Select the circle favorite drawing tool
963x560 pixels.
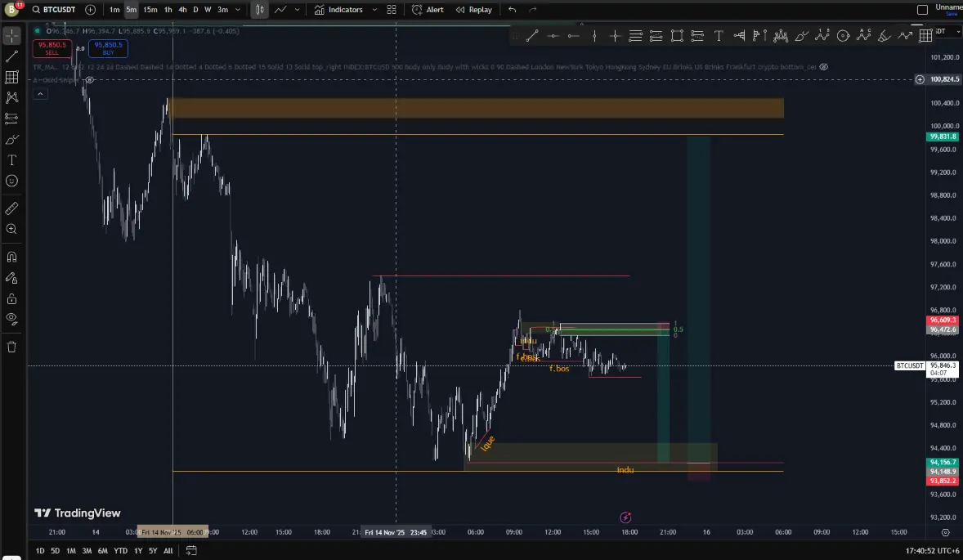(844, 36)
